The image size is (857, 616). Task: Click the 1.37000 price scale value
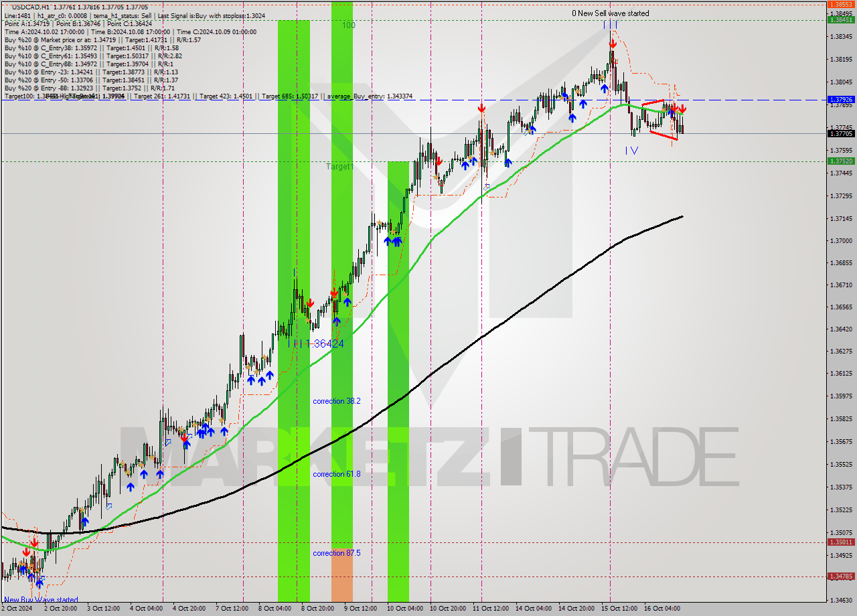pyautogui.click(x=841, y=240)
